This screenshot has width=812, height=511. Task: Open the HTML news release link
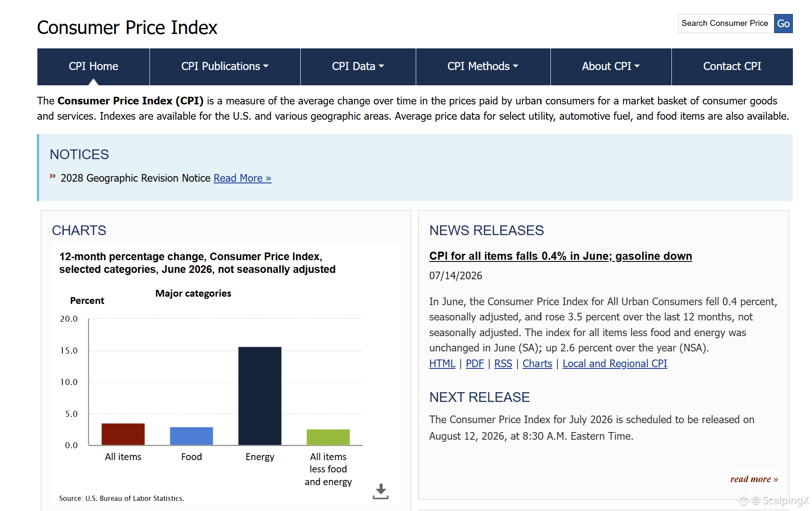tap(442, 364)
